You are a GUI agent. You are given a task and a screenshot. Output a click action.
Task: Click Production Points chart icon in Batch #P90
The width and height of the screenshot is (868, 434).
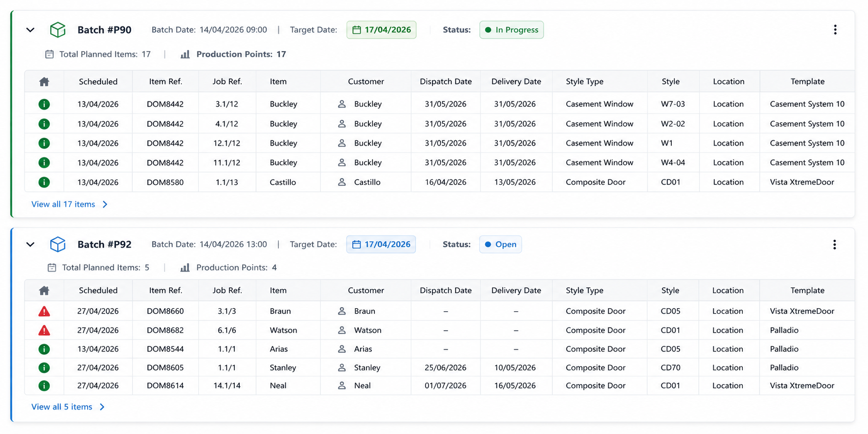click(185, 54)
